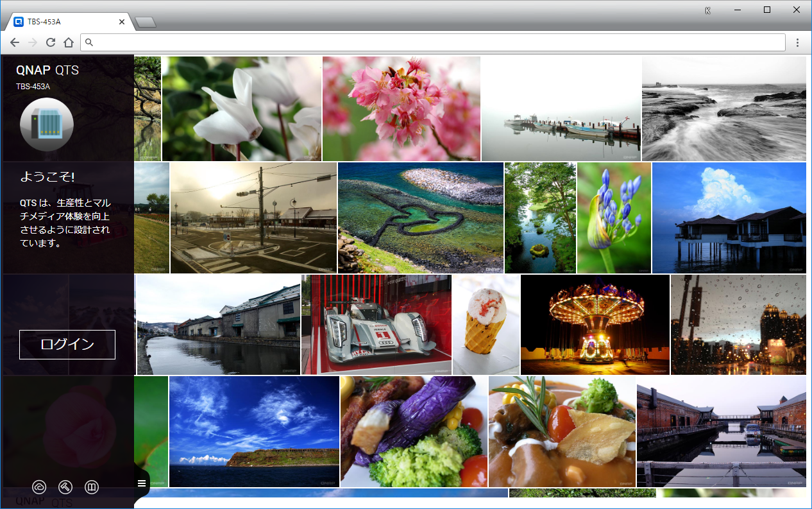Click the carousel at night photo
The height and width of the screenshot is (509, 812).
coord(595,325)
